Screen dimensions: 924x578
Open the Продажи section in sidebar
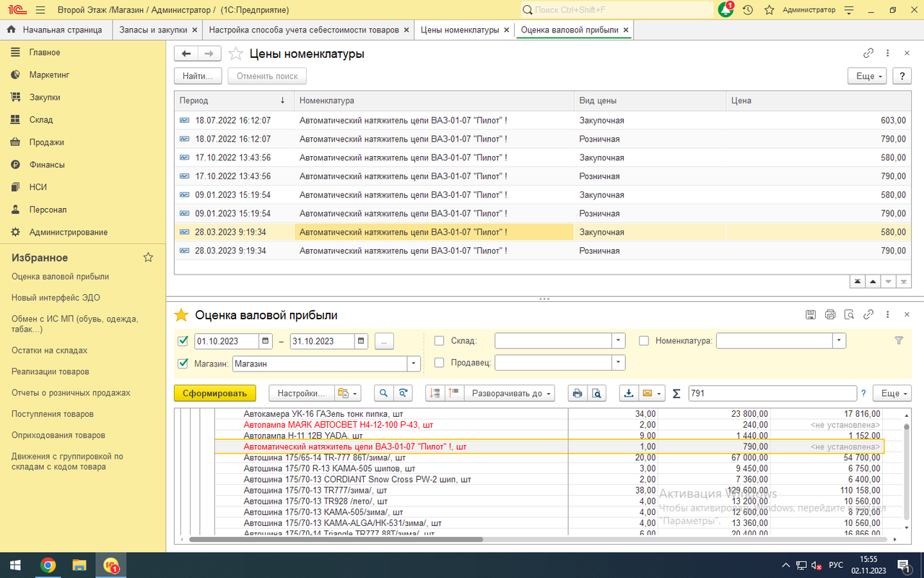[x=46, y=142]
